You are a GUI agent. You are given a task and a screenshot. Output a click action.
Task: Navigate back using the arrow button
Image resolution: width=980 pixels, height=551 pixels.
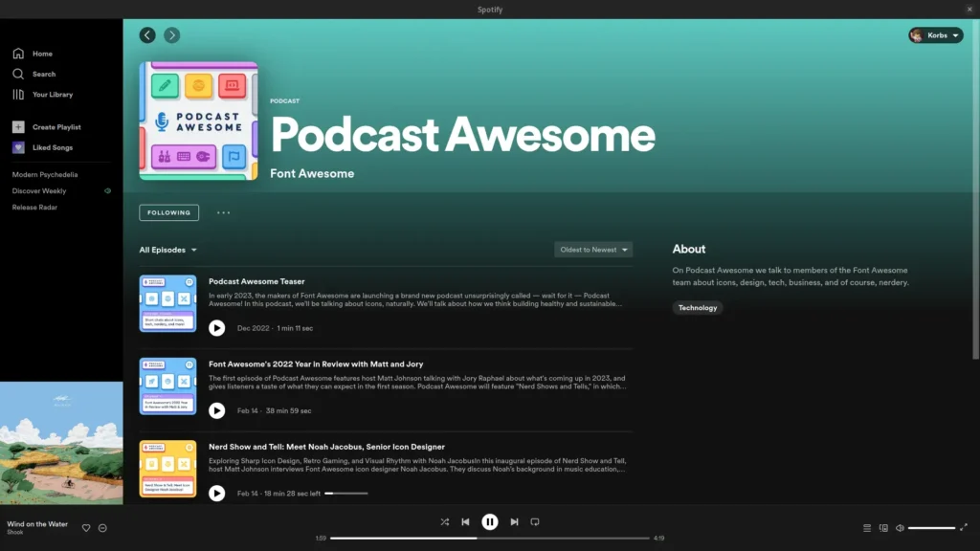pyautogui.click(x=146, y=34)
